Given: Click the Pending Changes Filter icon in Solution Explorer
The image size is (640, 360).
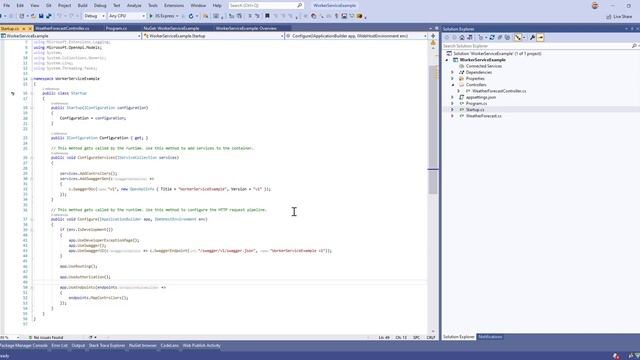Looking at the screenshot, I should coord(481,38).
